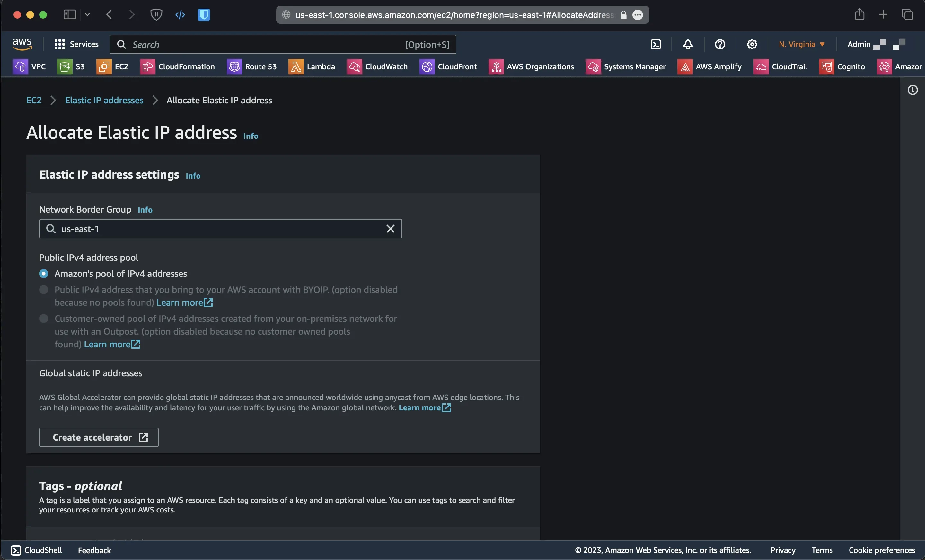This screenshot has width=925, height=560.
Task: Toggle the info side panel icon
Action: [x=912, y=90]
